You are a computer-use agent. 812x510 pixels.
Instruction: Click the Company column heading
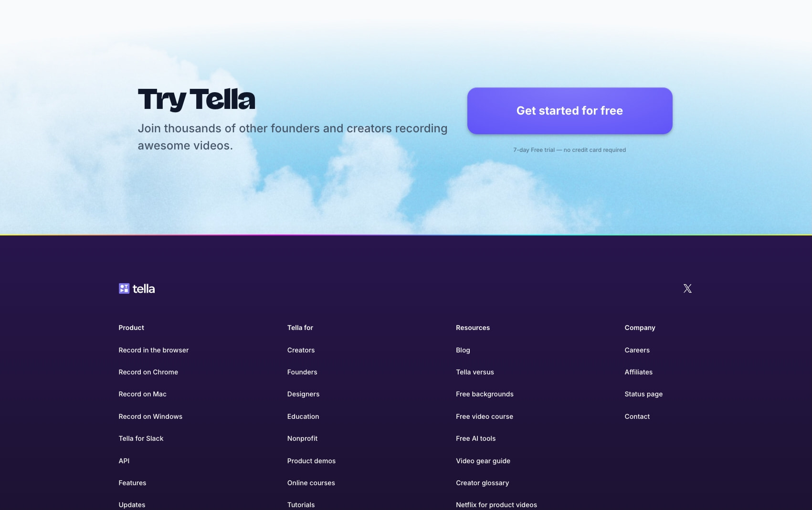click(640, 328)
